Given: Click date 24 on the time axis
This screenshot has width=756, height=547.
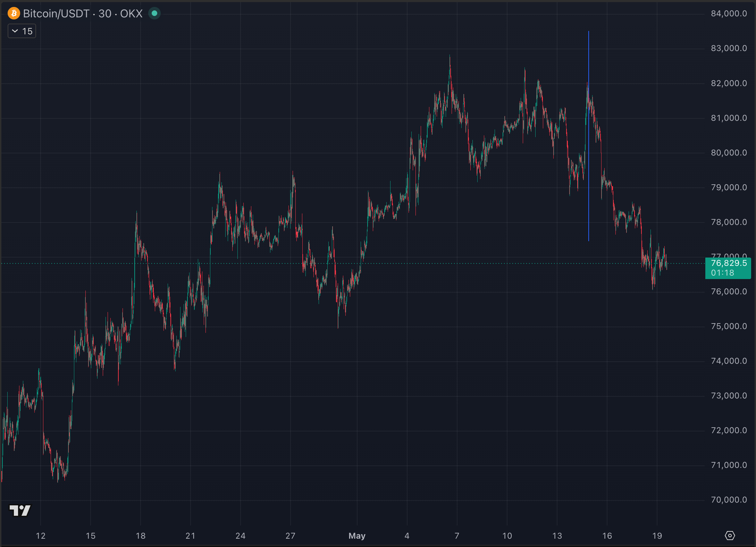Looking at the screenshot, I should click(241, 536).
